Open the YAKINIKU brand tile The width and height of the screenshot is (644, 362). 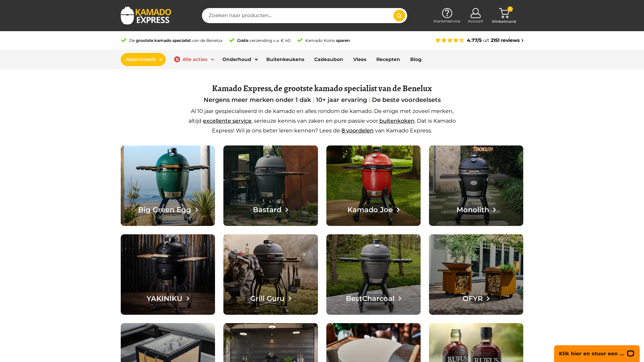click(168, 275)
